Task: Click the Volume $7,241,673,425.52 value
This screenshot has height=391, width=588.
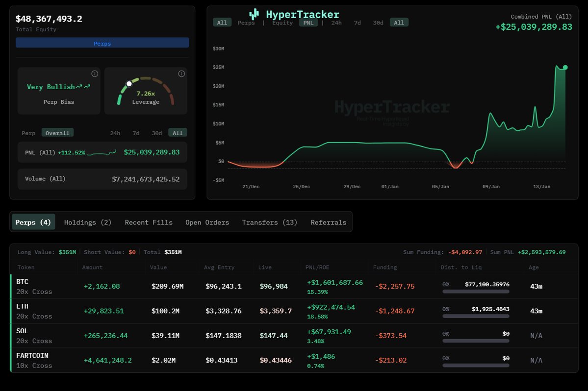Action: point(146,179)
